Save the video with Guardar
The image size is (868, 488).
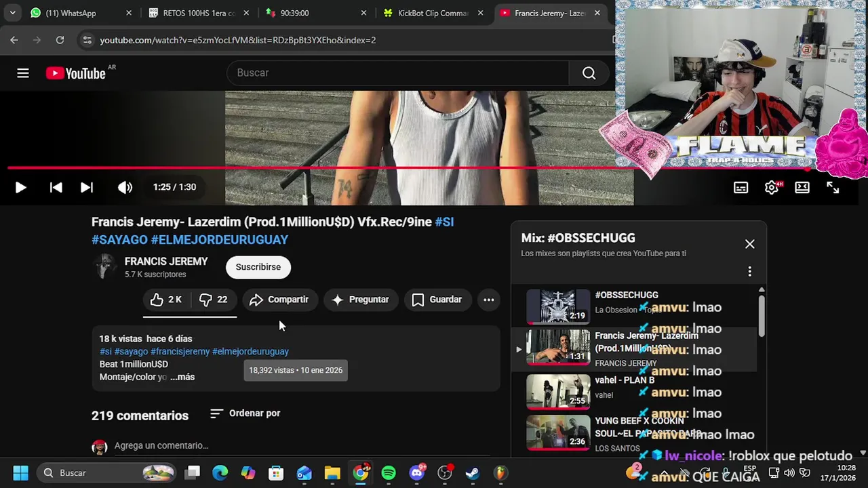click(437, 300)
